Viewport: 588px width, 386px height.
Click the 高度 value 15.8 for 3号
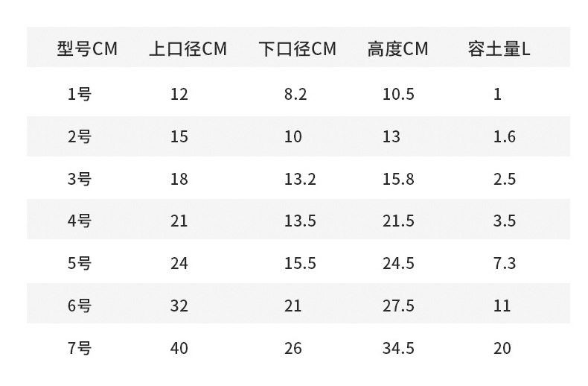(398, 179)
